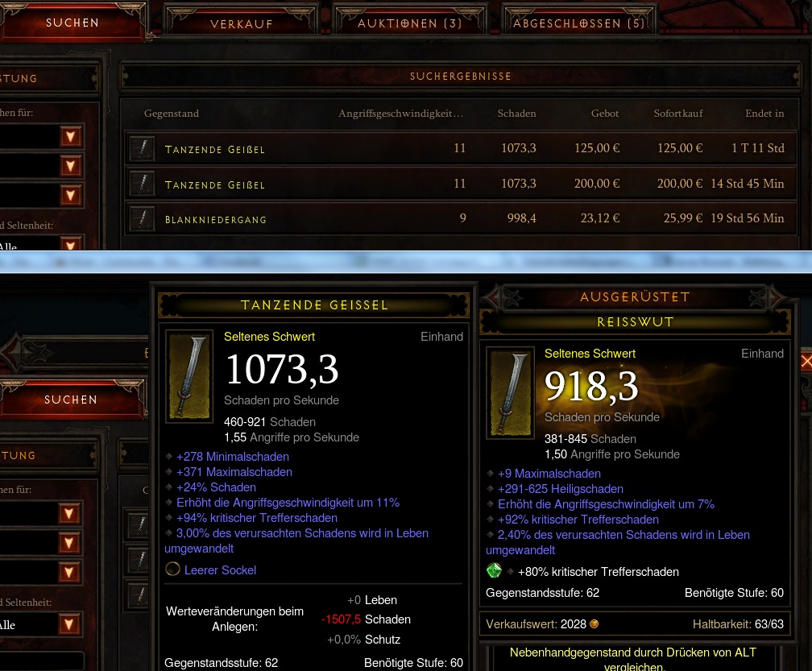Click the +94% kritischer Trefferschaden stat

pyautogui.click(x=257, y=518)
